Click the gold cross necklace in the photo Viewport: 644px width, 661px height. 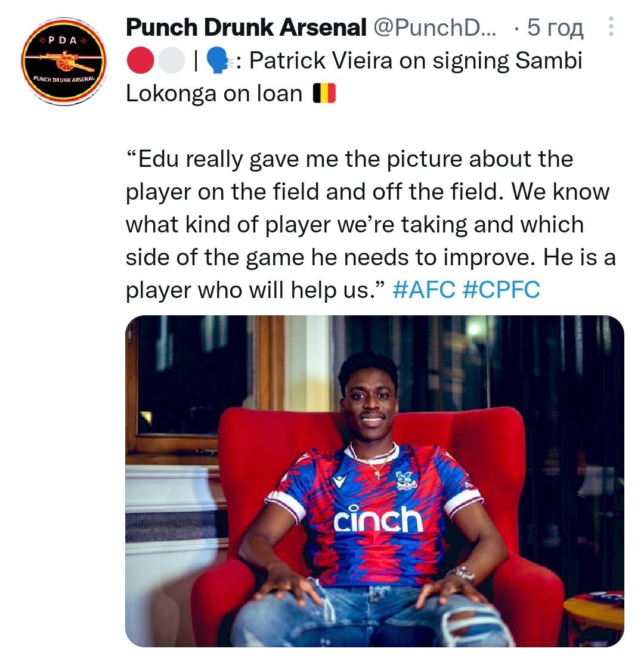pos(377,470)
